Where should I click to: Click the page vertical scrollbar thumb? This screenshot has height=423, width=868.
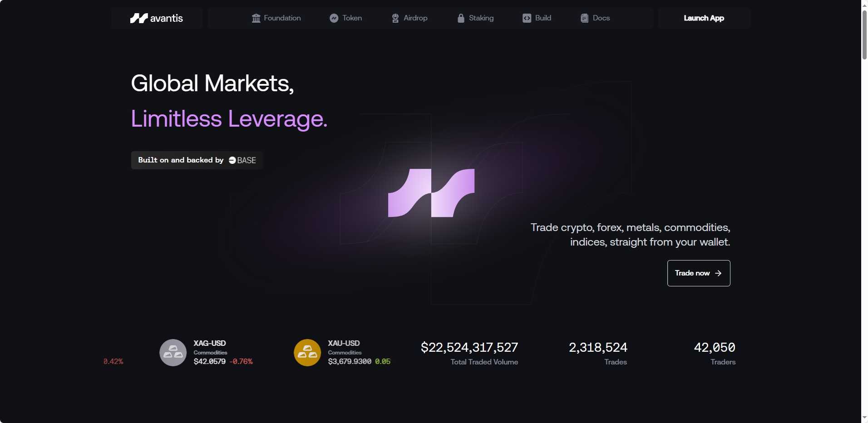click(x=864, y=34)
